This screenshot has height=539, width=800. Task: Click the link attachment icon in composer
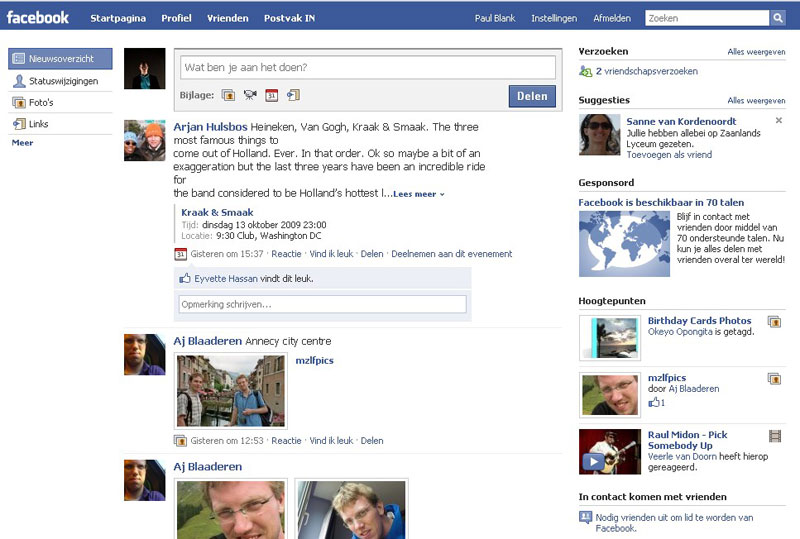293,96
